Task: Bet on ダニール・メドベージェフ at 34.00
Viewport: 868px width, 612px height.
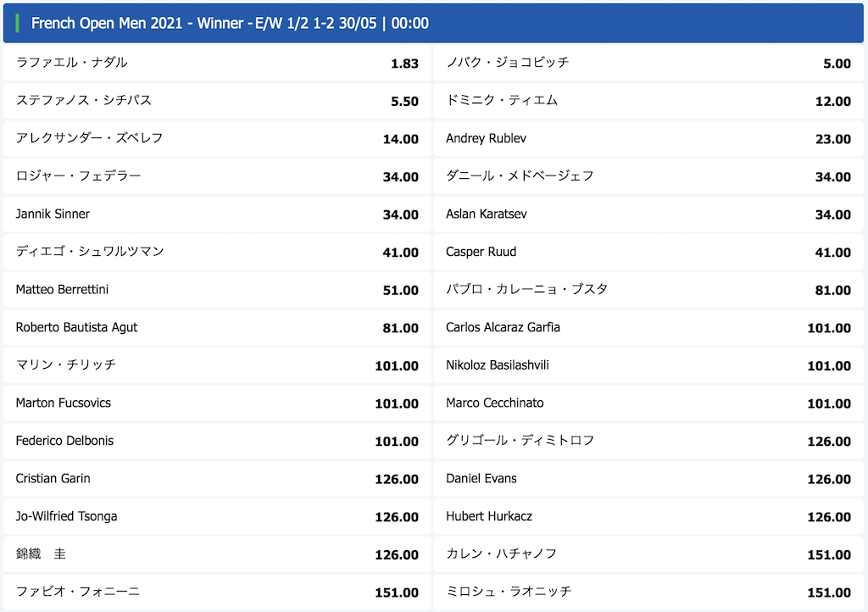Action: (648, 176)
